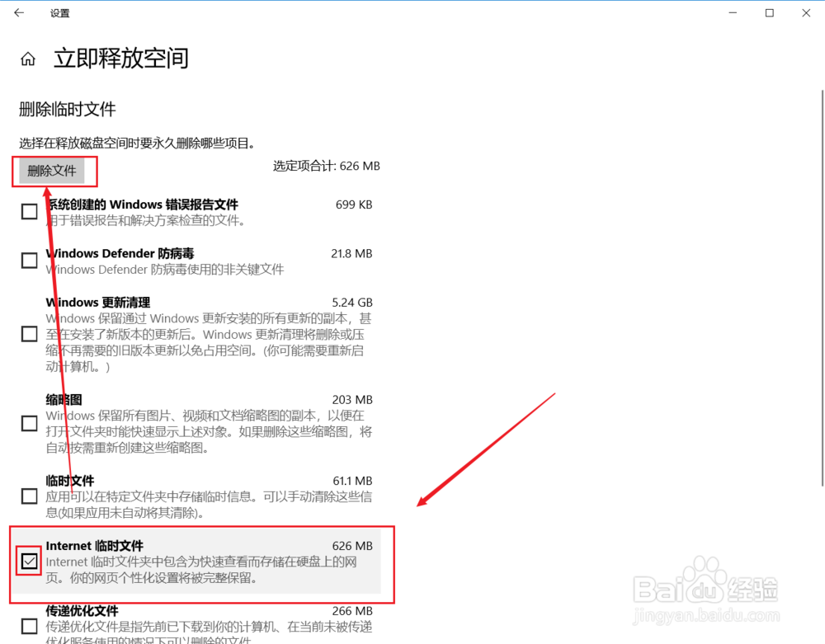Enable the Windows 更新清理 checkbox

(x=30, y=334)
